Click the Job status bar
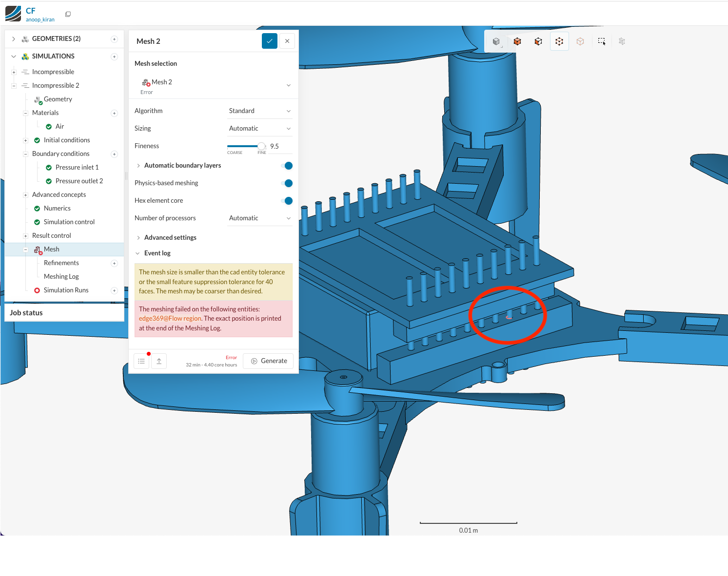 click(x=26, y=312)
